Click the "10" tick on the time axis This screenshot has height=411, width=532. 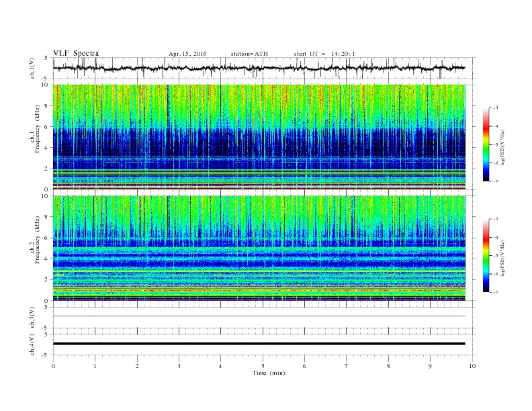(472, 366)
